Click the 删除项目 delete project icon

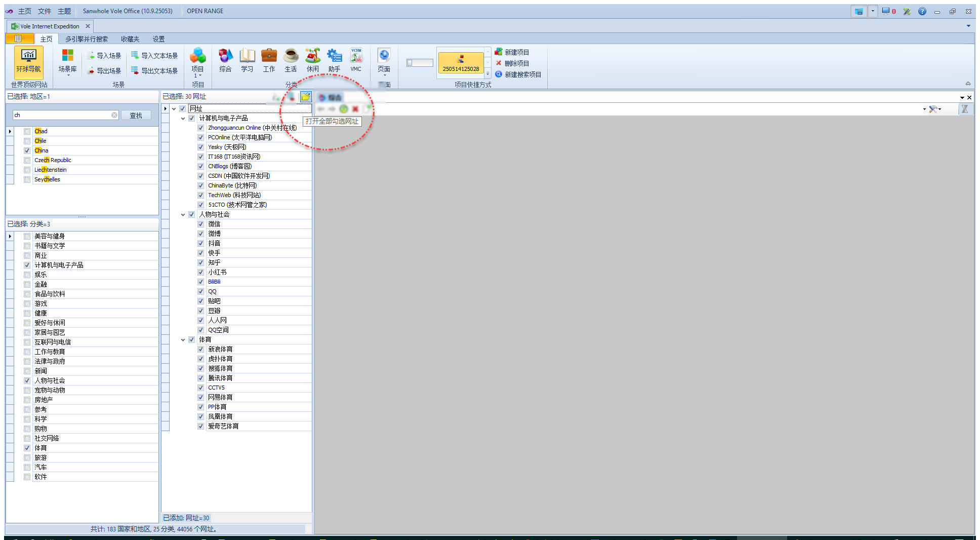pos(499,63)
